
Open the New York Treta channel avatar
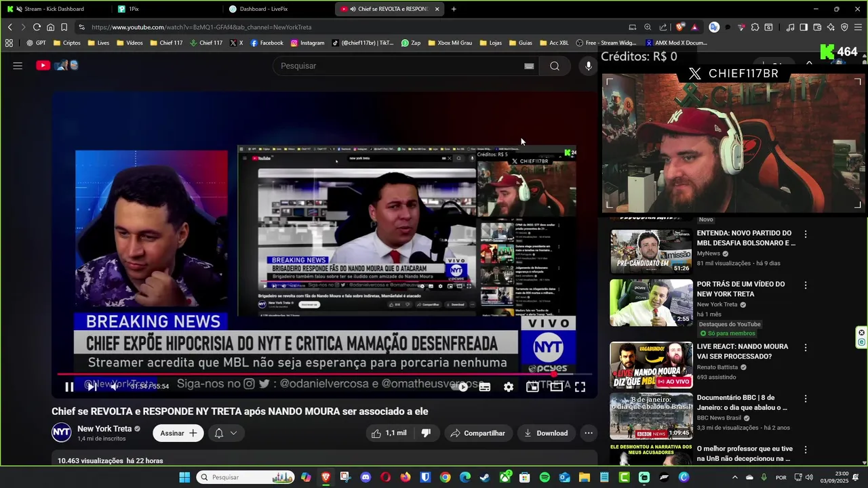point(62,432)
